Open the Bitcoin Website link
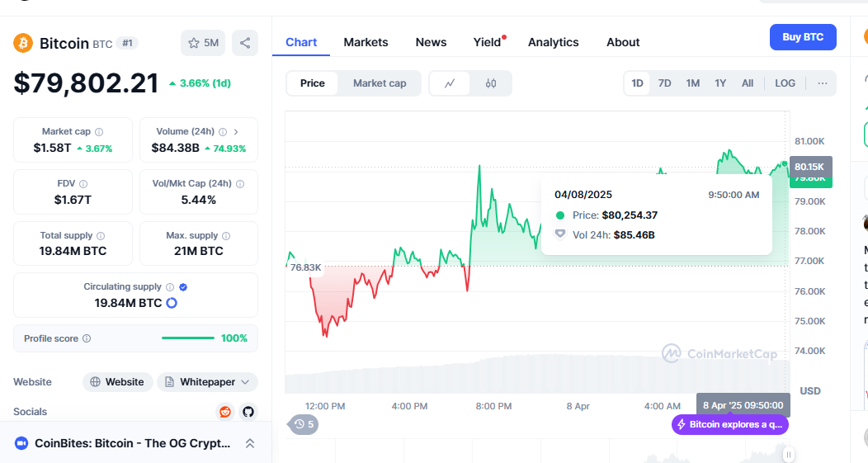 (117, 382)
